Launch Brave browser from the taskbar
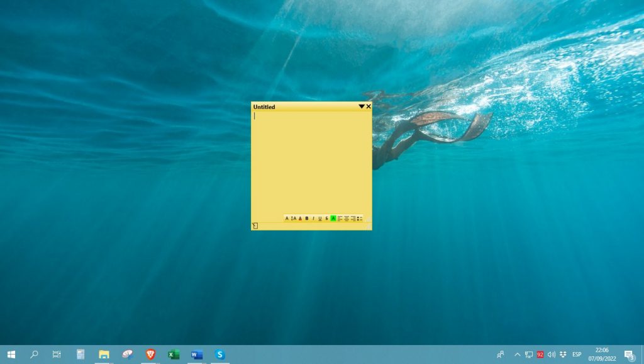This screenshot has width=644, height=364. [x=150, y=354]
